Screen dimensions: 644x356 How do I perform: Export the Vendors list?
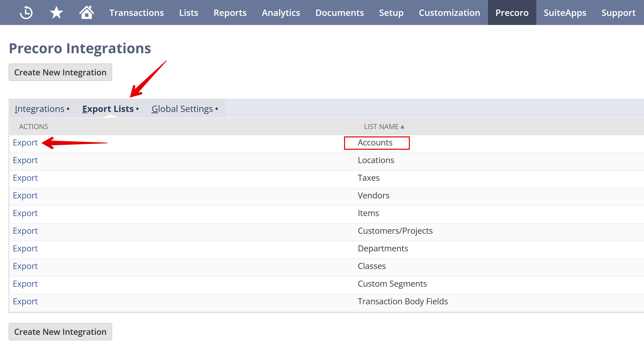(25, 196)
